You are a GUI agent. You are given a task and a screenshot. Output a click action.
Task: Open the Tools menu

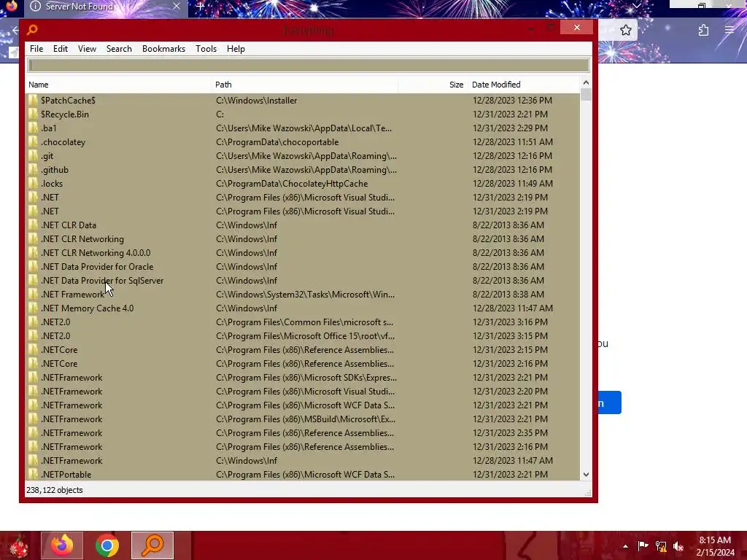tap(206, 49)
